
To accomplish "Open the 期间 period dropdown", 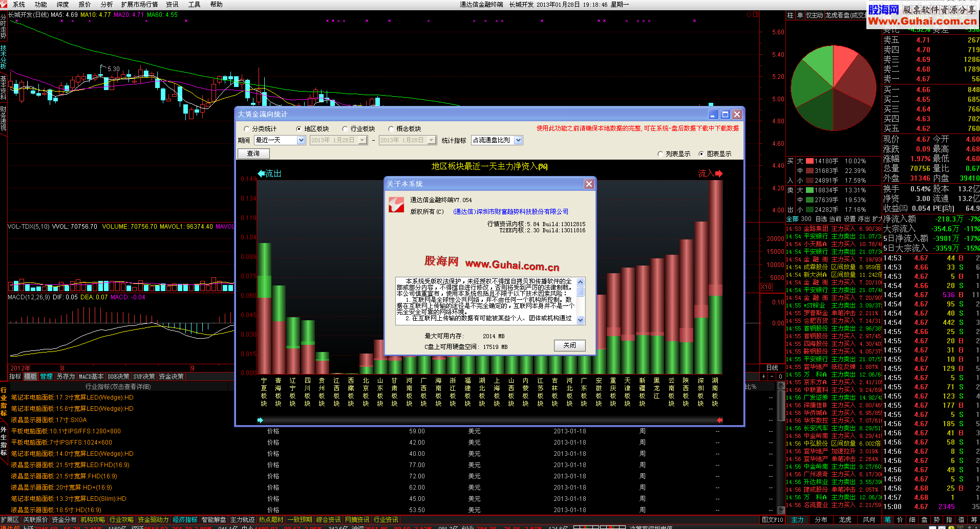I will (x=301, y=140).
